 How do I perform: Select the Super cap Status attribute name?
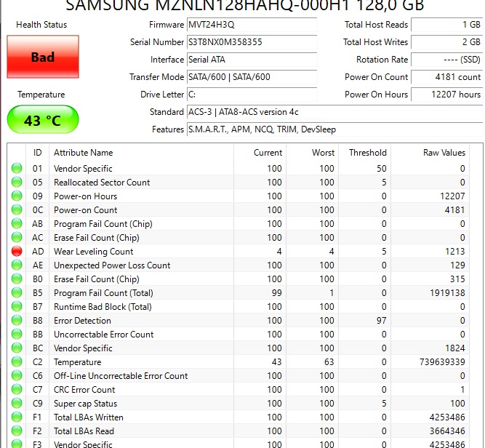[x=85, y=404]
